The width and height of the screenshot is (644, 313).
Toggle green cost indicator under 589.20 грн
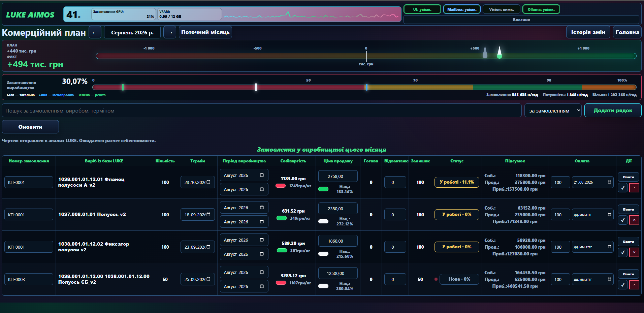pos(282,250)
